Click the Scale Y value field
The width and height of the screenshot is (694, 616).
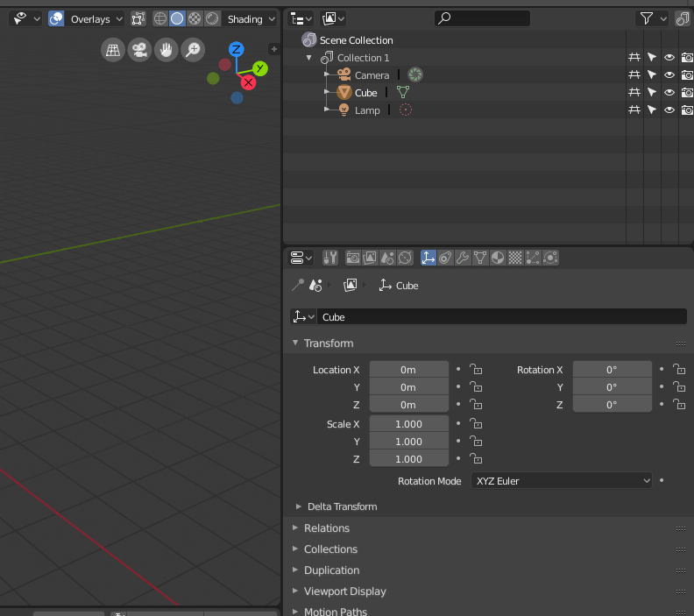pos(408,442)
